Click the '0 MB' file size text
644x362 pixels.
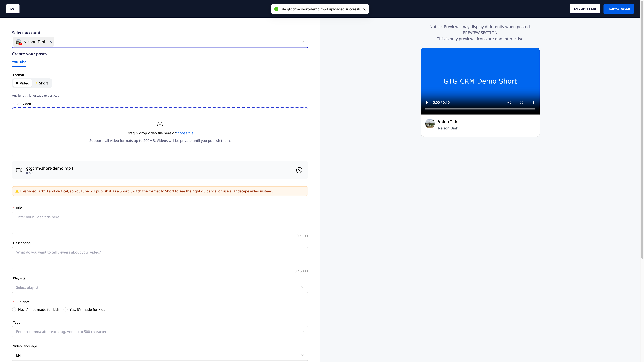30,173
